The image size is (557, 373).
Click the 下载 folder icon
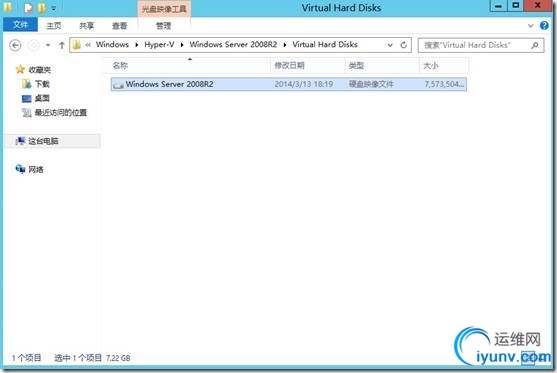pos(26,84)
